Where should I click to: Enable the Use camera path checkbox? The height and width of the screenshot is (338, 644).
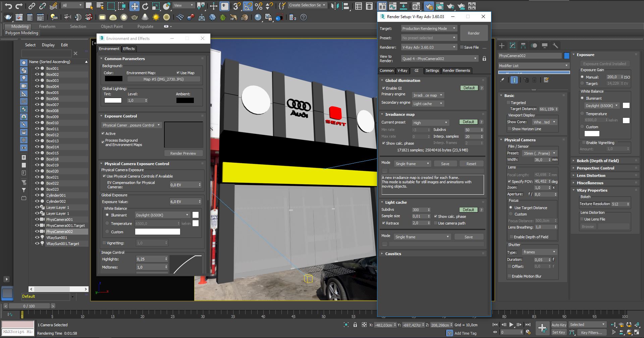click(436, 223)
